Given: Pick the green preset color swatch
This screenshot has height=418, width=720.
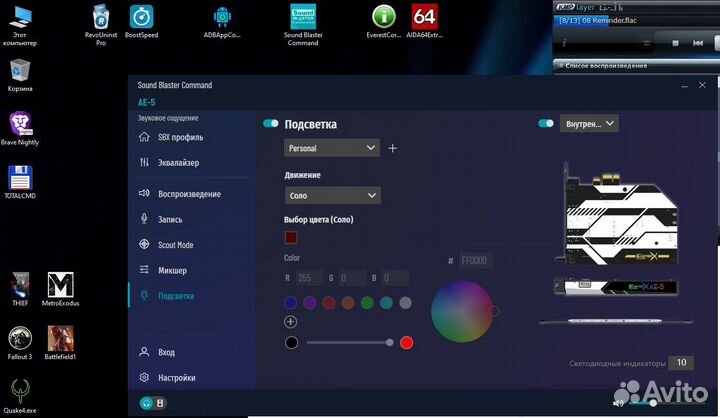Looking at the screenshot, I should click(368, 302).
